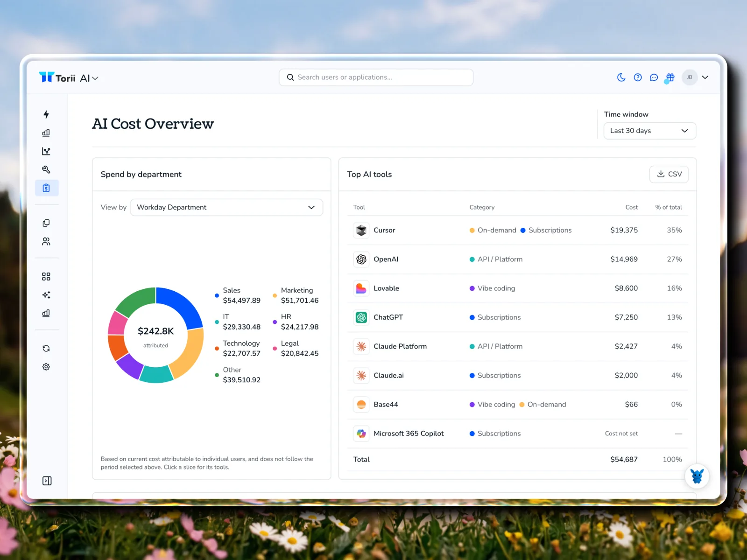Click the Torii logo
This screenshot has height=560, width=747.
(57, 77)
